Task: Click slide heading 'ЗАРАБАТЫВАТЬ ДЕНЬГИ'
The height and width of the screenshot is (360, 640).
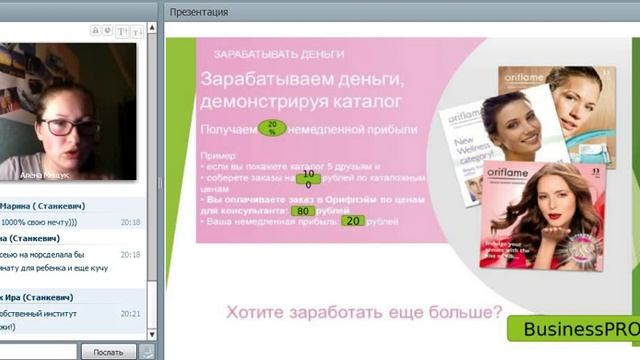Action: 279,54
